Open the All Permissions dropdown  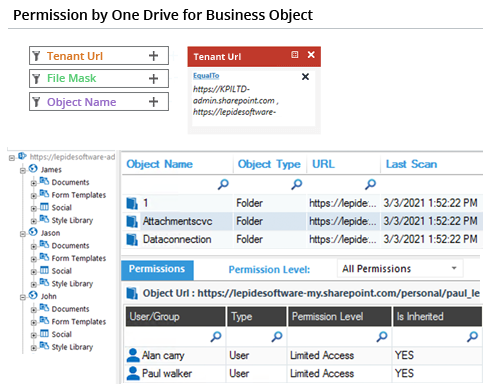tap(400, 269)
